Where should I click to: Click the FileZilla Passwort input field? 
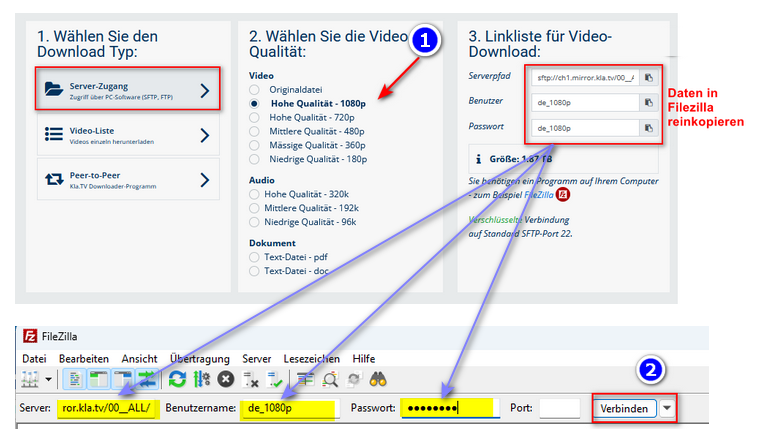coord(450,408)
